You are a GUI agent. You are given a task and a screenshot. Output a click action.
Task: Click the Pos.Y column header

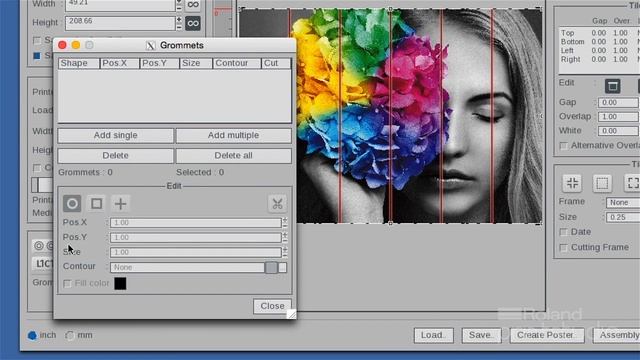159,63
